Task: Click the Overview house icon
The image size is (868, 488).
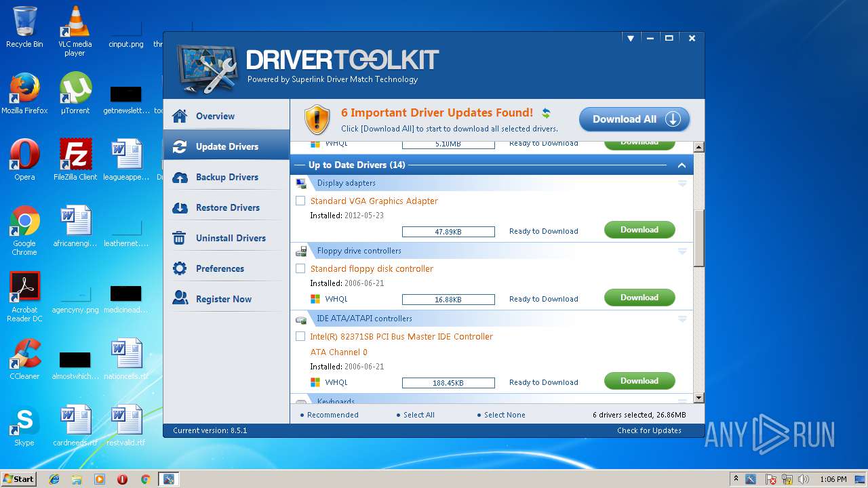Action: click(180, 116)
